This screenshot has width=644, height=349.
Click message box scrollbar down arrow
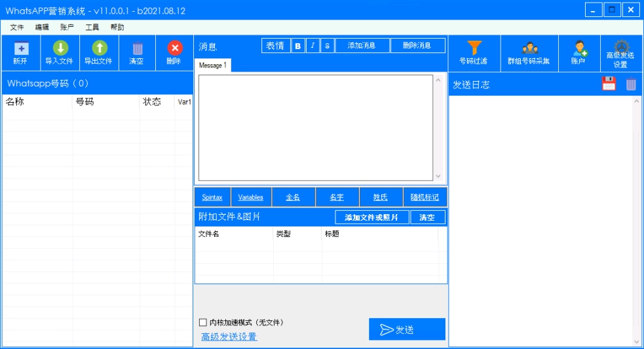click(438, 176)
